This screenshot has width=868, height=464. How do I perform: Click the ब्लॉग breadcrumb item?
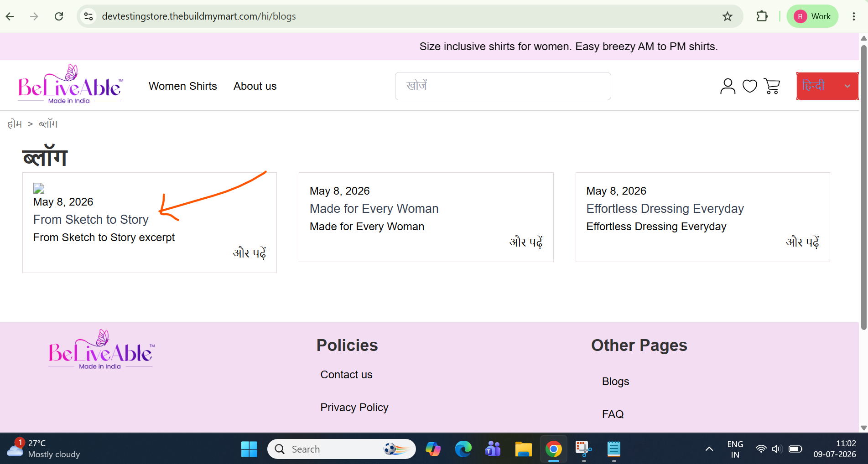[x=48, y=124]
